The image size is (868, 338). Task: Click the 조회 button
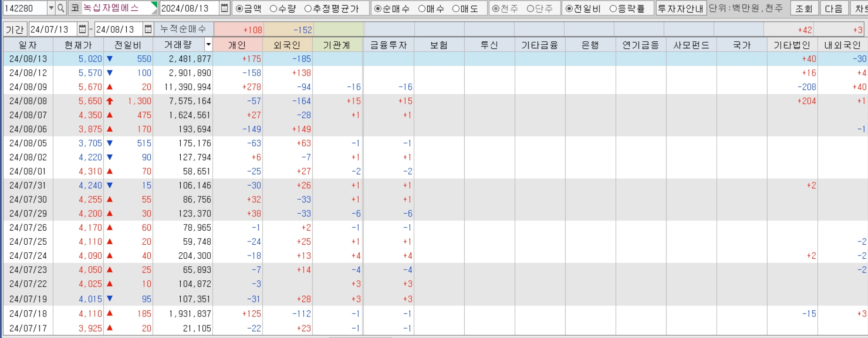tap(804, 8)
